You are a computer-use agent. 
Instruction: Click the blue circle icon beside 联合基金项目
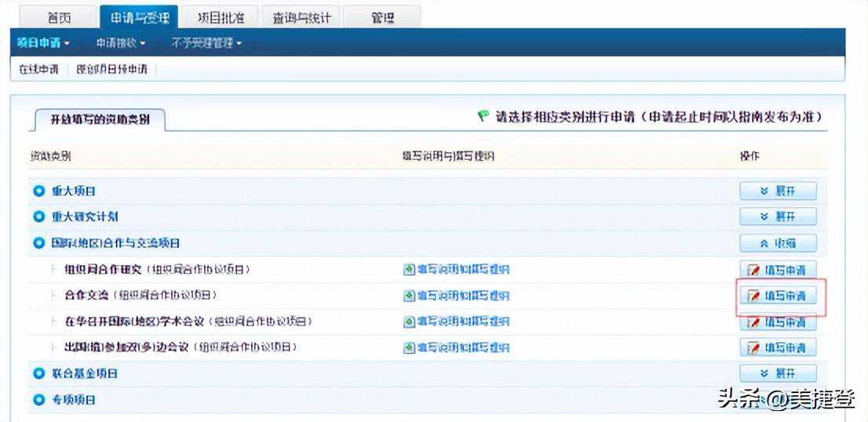38,373
